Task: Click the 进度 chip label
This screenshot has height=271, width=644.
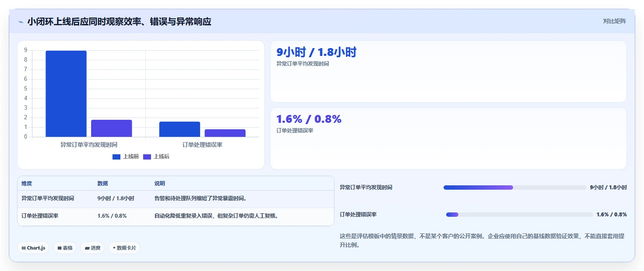Action: 95,248
